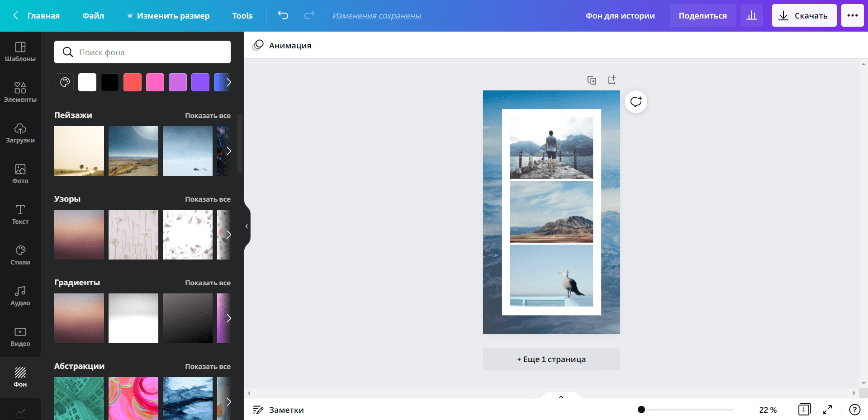Open the analytics bar chart icon

[752, 16]
